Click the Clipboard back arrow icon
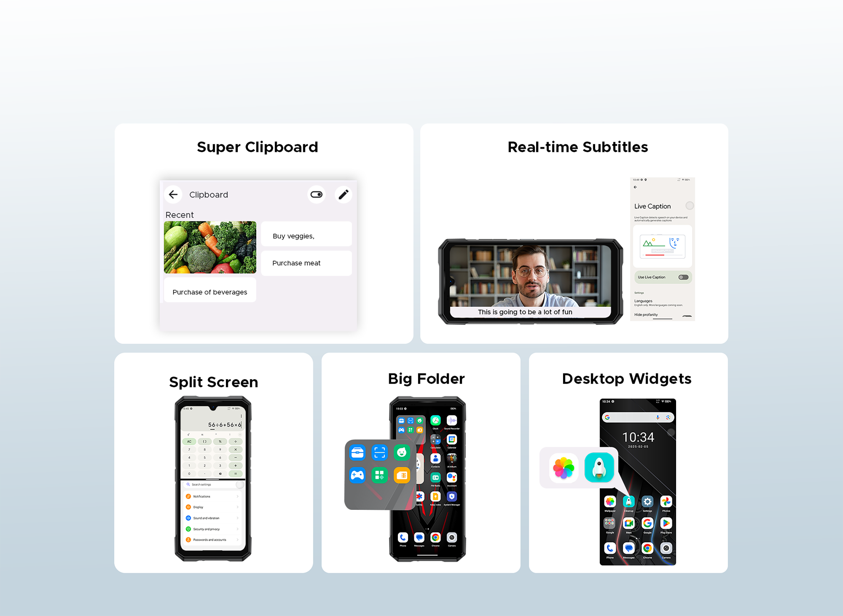Viewport: 843px width, 616px height. tap(173, 193)
